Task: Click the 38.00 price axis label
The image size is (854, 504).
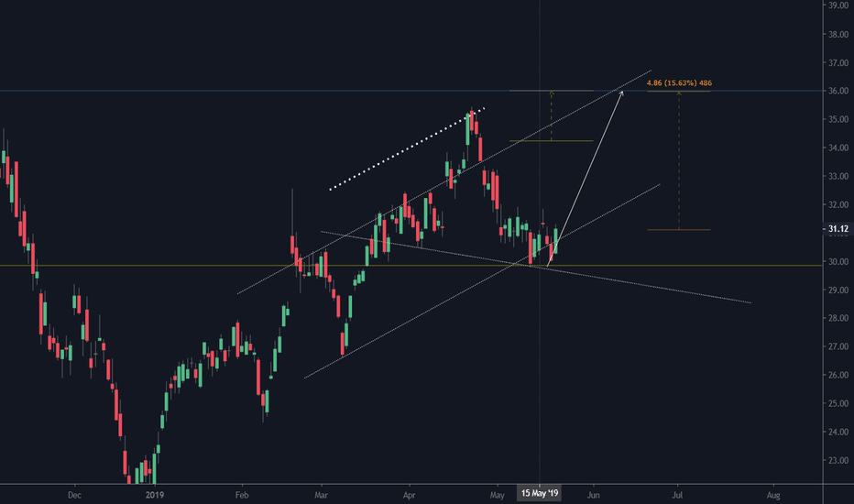Action: click(838, 34)
